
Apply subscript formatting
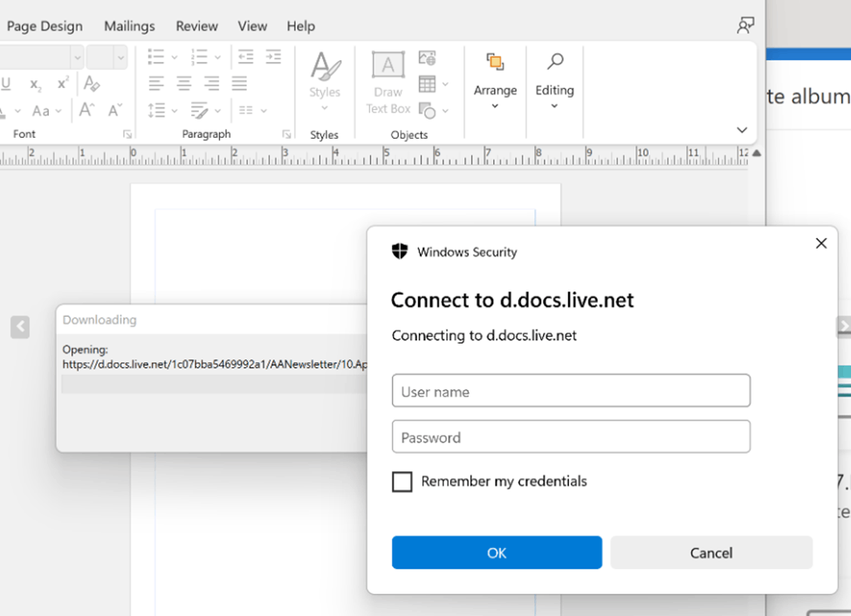tap(35, 84)
